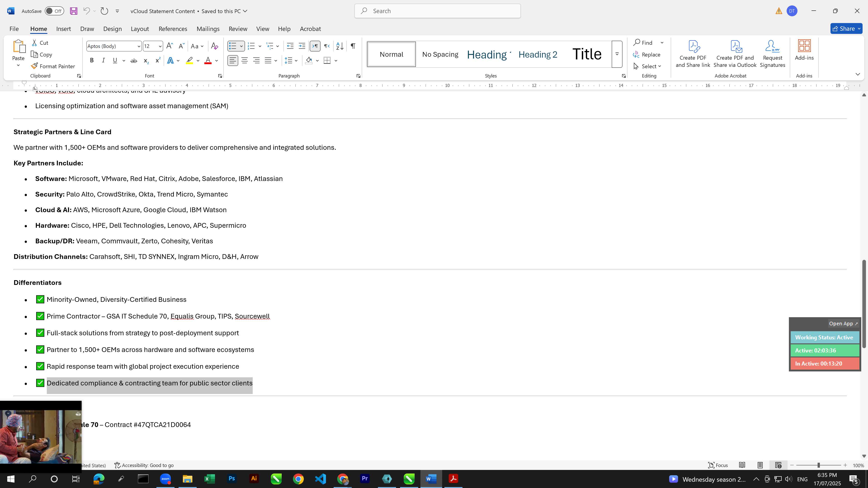Toggle Justify alignment button
Screen dimensions: 868x488
(x=268, y=61)
